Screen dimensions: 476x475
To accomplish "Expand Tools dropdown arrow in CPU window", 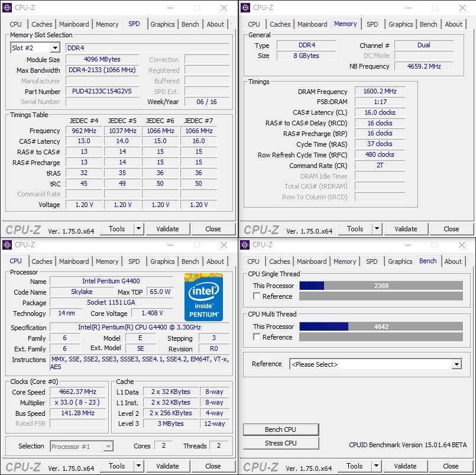I will point(138,466).
